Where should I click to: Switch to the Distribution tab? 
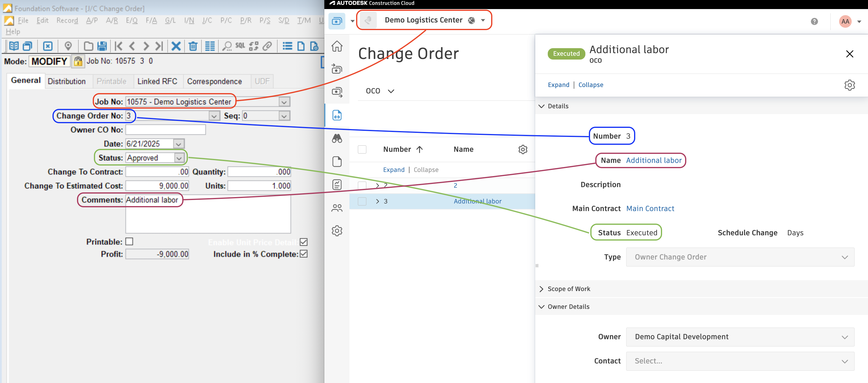pyautogui.click(x=67, y=81)
